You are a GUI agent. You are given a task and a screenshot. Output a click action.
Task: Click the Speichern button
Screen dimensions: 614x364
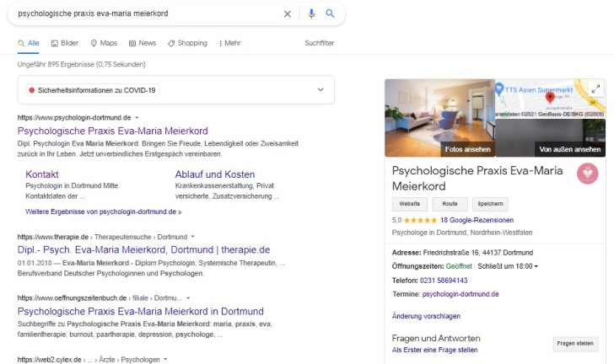[x=490, y=204]
